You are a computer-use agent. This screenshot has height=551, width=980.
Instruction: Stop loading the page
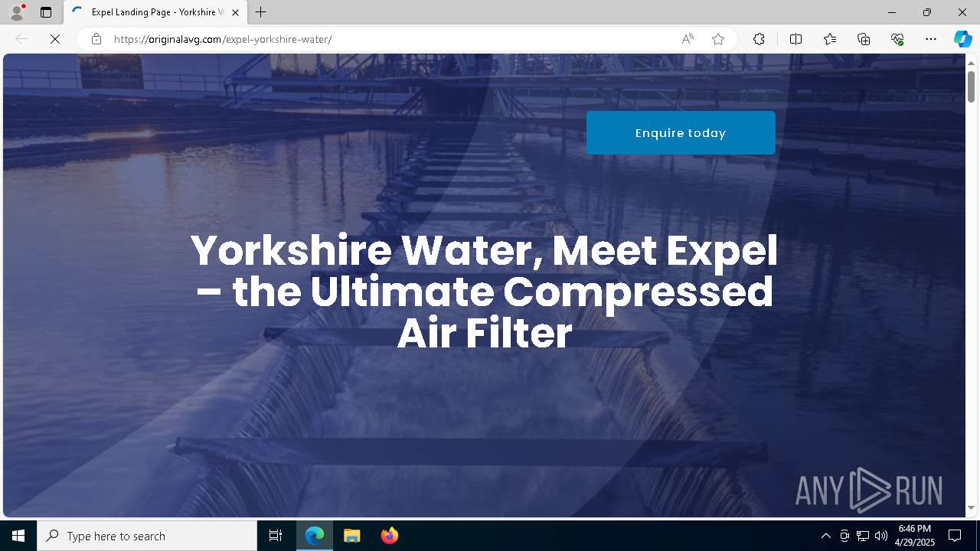tap(55, 39)
